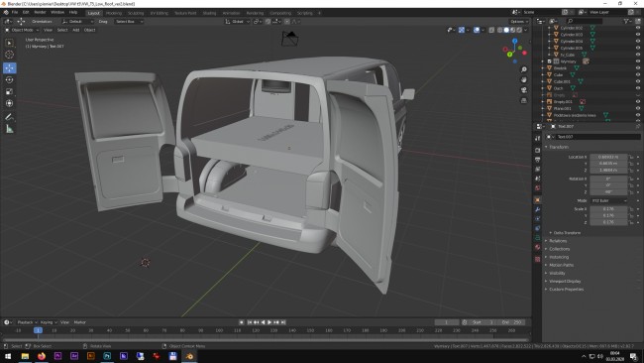Play the animation forward
Screen dimensions: 644x363
tap(269, 322)
